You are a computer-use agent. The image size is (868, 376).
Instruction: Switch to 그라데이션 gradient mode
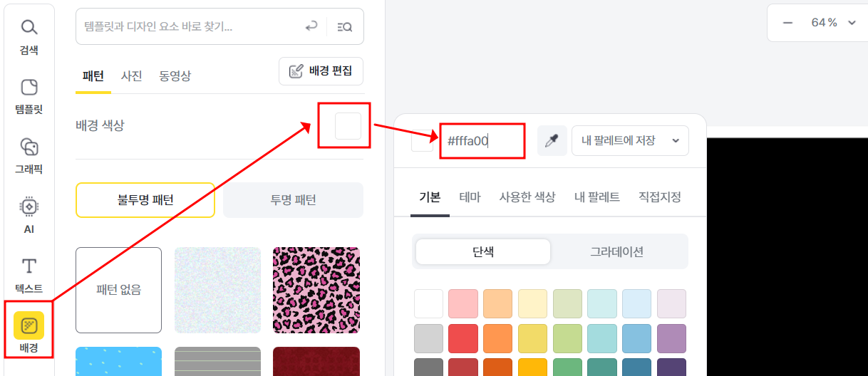click(x=617, y=251)
